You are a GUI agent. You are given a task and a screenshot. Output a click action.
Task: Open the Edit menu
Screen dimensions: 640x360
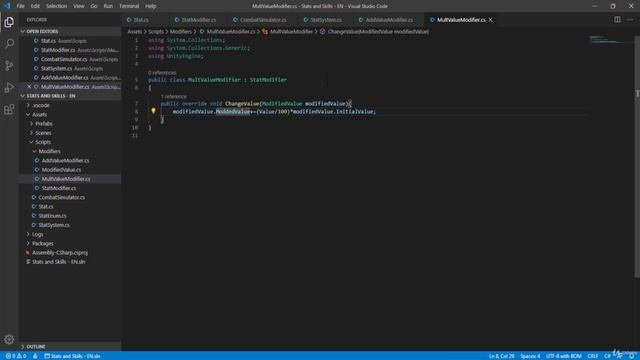coord(35,6)
